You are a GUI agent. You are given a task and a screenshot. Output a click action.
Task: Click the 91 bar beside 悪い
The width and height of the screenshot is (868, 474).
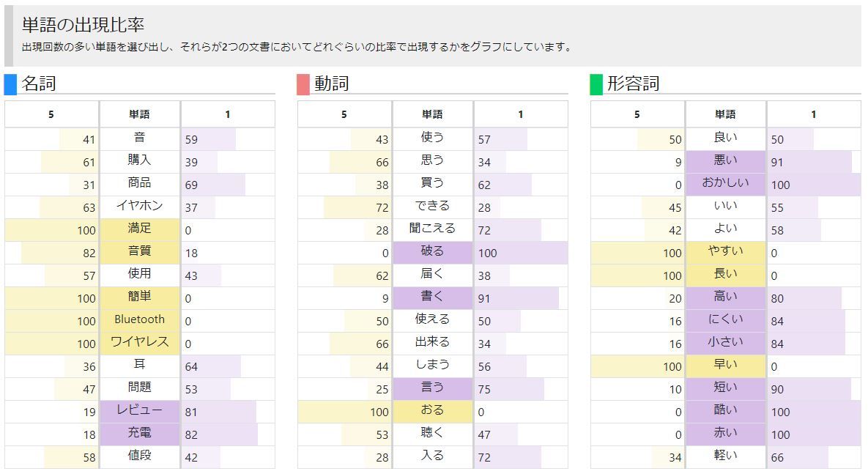[x=810, y=162]
